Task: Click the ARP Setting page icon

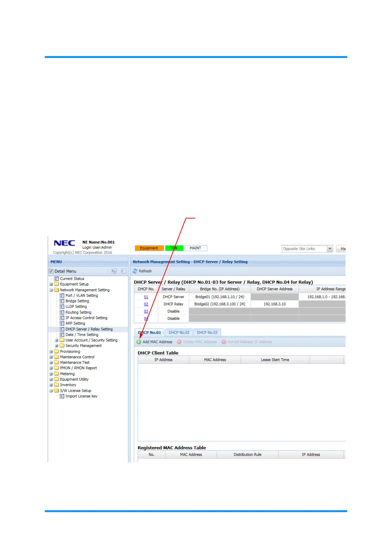Action: click(62, 324)
